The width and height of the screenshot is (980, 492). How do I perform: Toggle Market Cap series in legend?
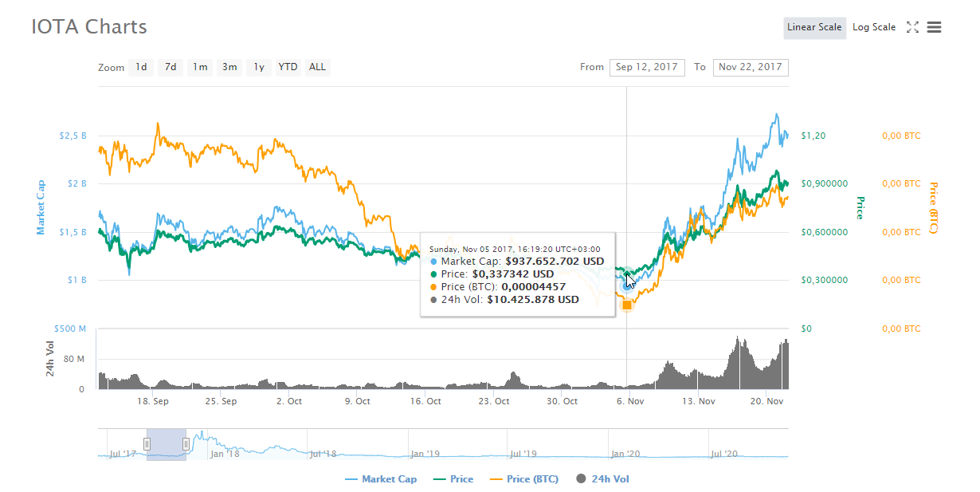click(381, 479)
